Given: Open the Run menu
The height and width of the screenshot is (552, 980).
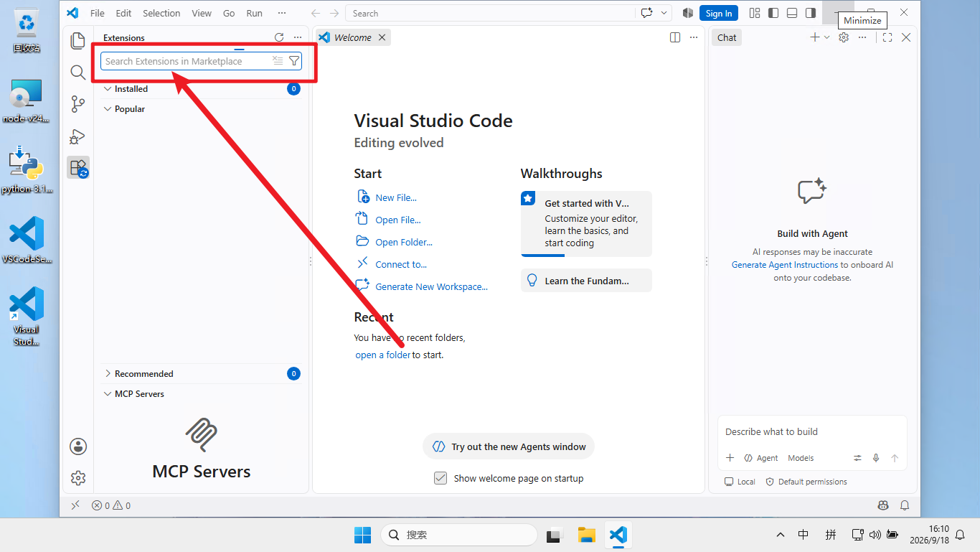Looking at the screenshot, I should (254, 13).
